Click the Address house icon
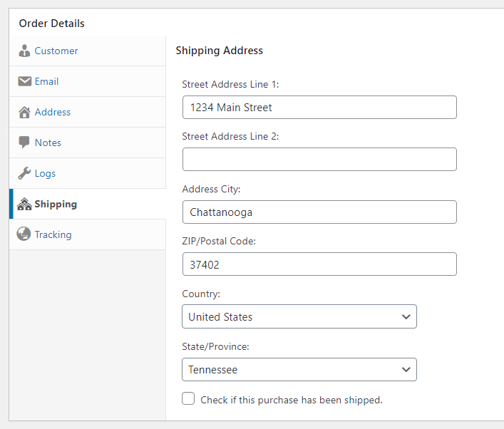The width and height of the screenshot is (504, 429). pos(24,113)
